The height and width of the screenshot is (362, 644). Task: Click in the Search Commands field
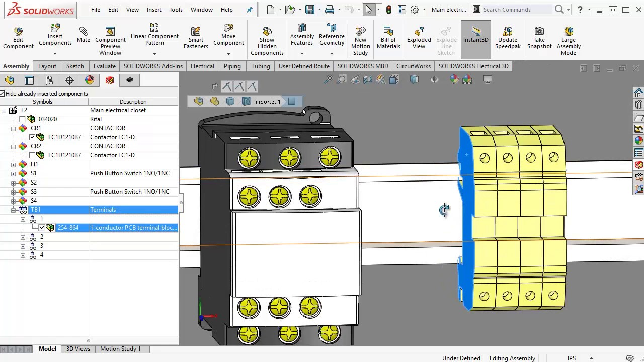[517, 10]
